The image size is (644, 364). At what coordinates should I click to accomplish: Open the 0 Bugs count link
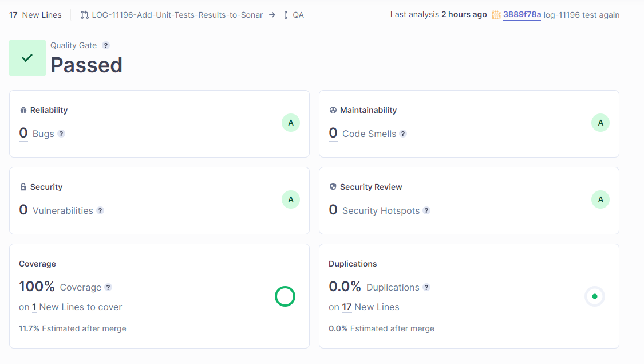pyautogui.click(x=23, y=134)
